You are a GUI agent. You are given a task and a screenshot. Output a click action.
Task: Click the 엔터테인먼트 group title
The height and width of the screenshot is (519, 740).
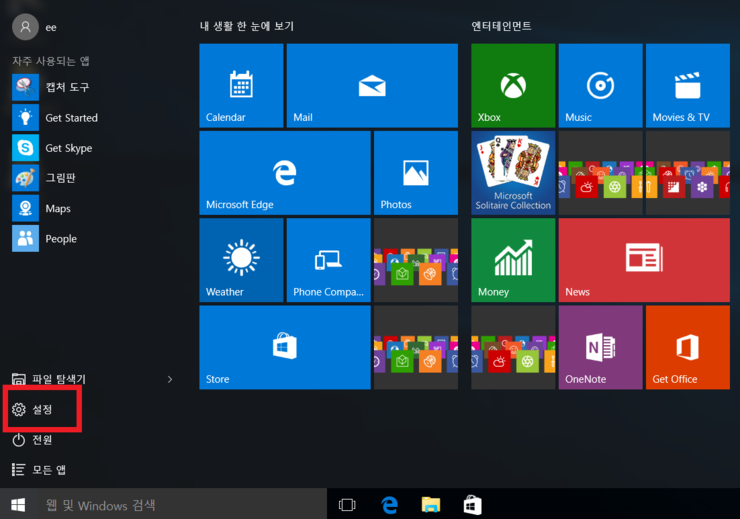501,26
